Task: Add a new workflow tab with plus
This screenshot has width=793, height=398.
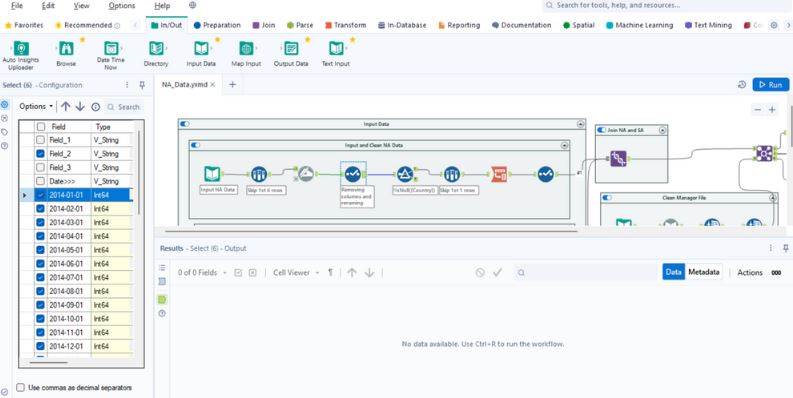Action: click(232, 84)
